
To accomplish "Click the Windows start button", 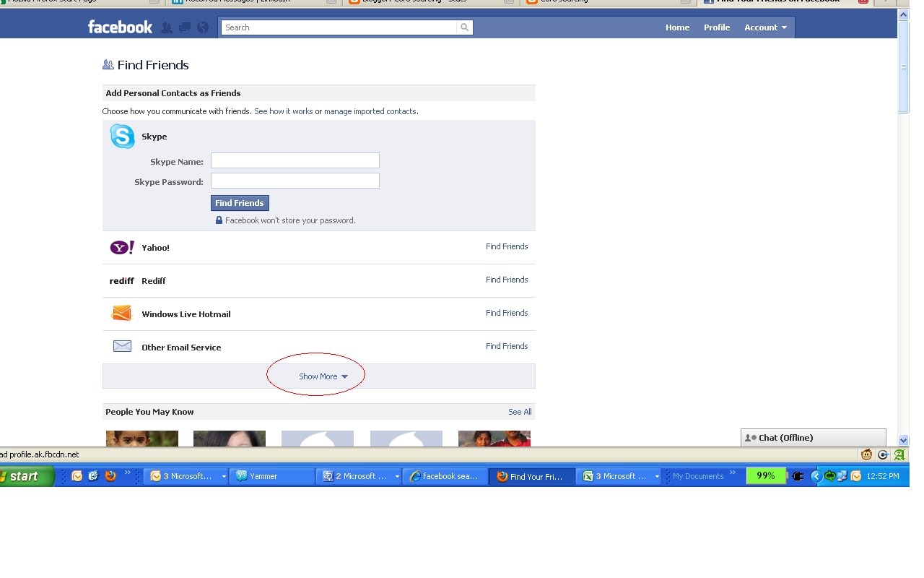I will coord(27,476).
